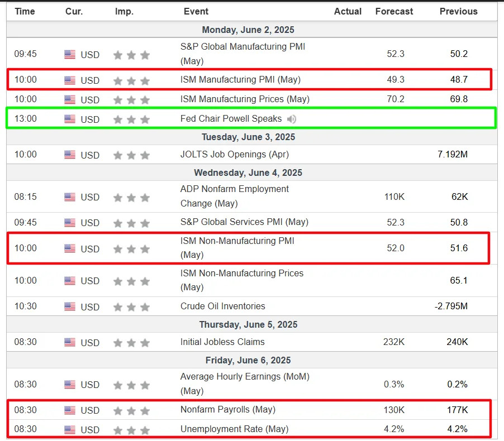
Task: Click the US flag in the Unemployment Rate row
Action: click(x=70, y=429)
